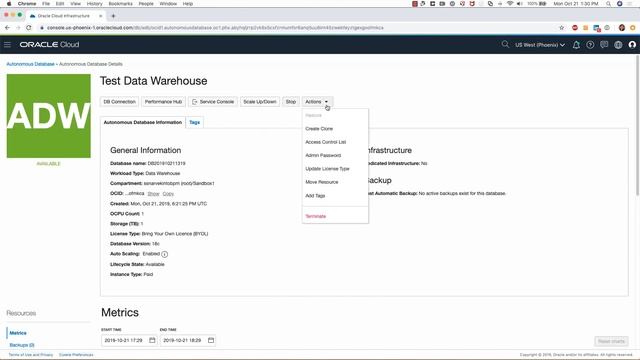The height and width of the screenshot is (360, 640).
Task: Click the DB Connection button
Action: click(119, 102)
